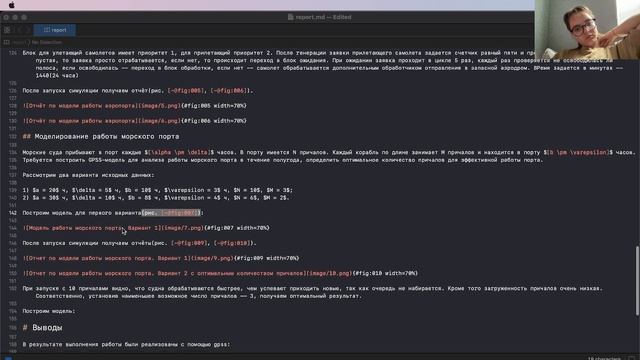Image resolution: width=640 pixels, height=360 pixels.
Task: Click the blue status bar icon
Action: click(x=8, y=358)
